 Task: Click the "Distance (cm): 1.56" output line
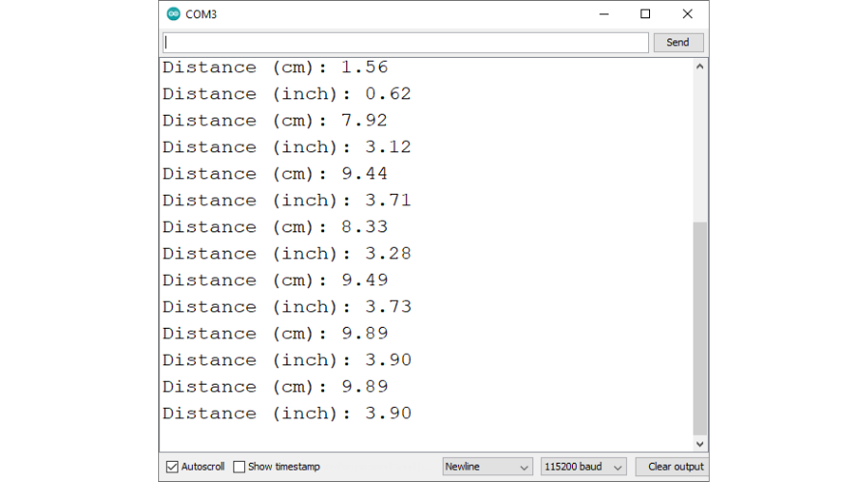275,67
